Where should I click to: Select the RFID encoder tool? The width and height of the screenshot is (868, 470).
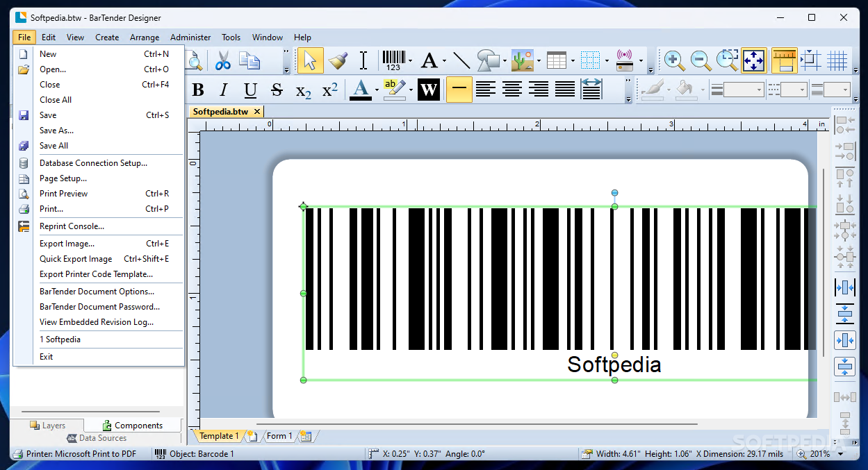624,60
